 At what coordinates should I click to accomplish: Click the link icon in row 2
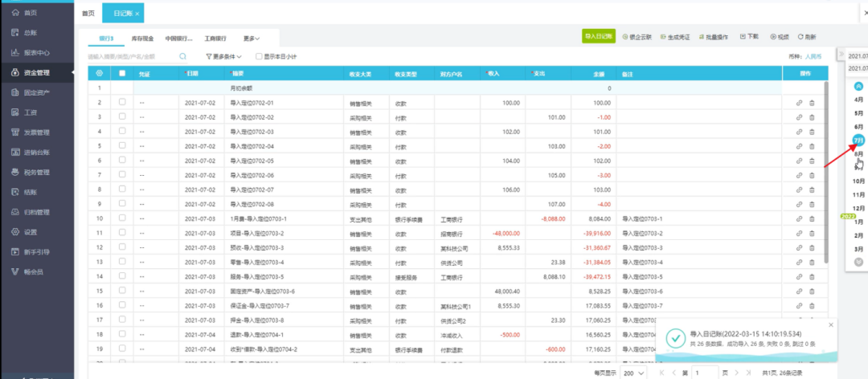tap(798, 103)
